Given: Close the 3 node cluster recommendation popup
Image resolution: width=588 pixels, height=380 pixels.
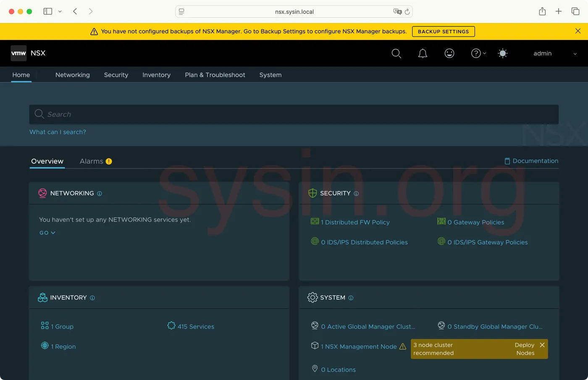Looking at the screenshot, I should (x=542, y=345).
